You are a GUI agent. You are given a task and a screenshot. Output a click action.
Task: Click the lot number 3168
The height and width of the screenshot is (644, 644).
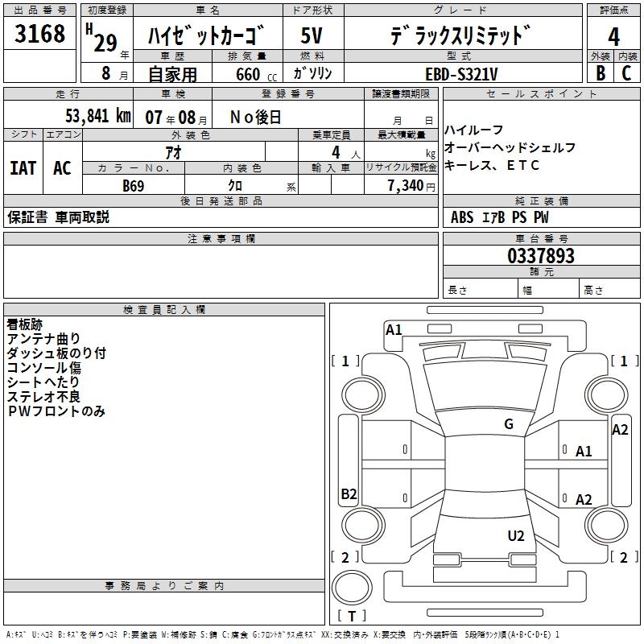(x=39, y=34)
